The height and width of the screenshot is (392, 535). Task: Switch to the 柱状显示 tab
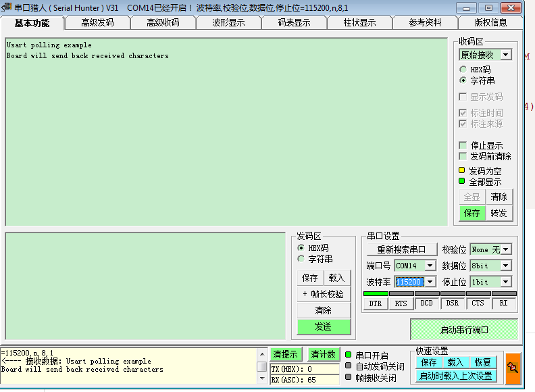(x=359, y=23)
